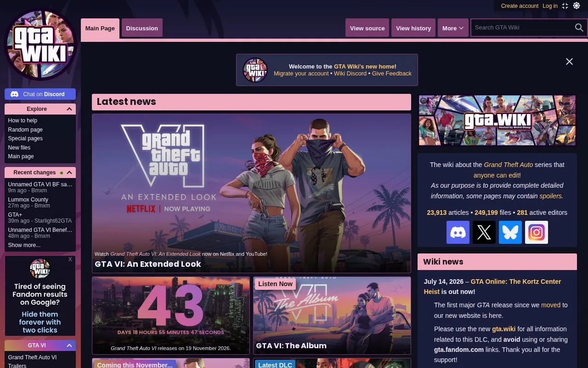
Task: Click Grand Theft Auto VI: An Extended Look caption link
Action: [156, 254]
